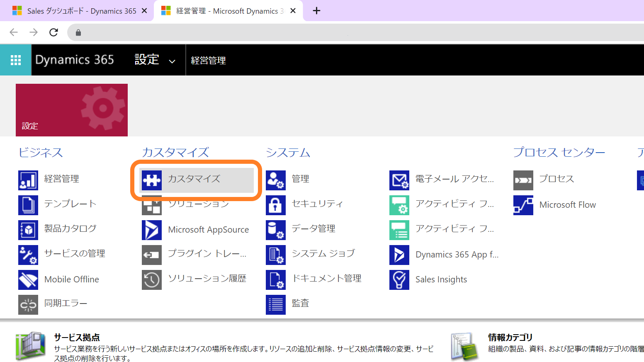Click the システム ジョブ icon
The width and height of the screenshot is (644, 362).
(x=276, y=255)
